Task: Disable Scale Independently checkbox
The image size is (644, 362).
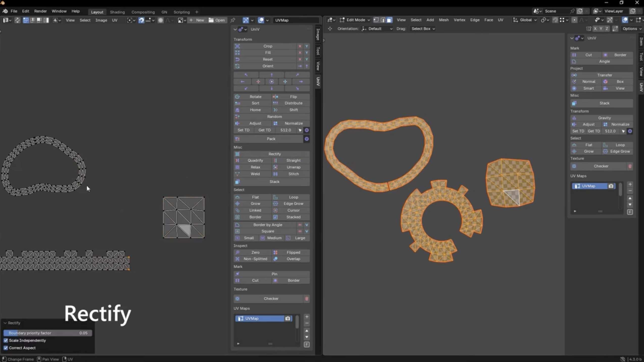Action: click(6, 341)
